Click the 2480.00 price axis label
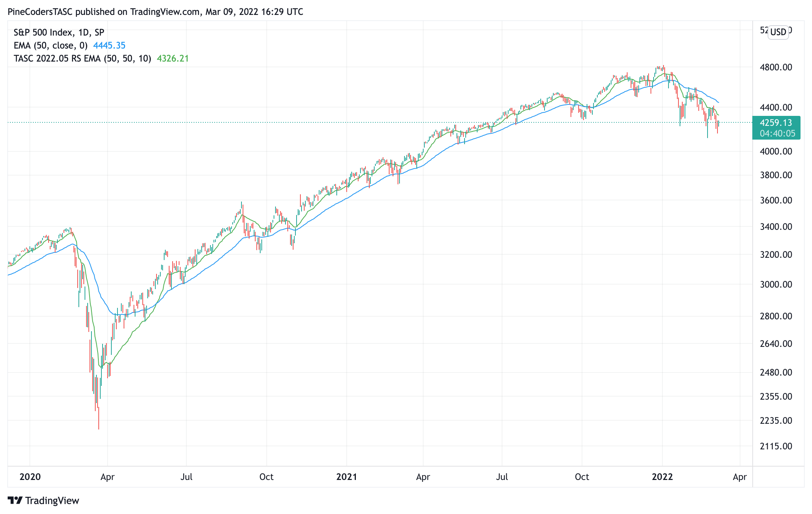 (776, 372)
